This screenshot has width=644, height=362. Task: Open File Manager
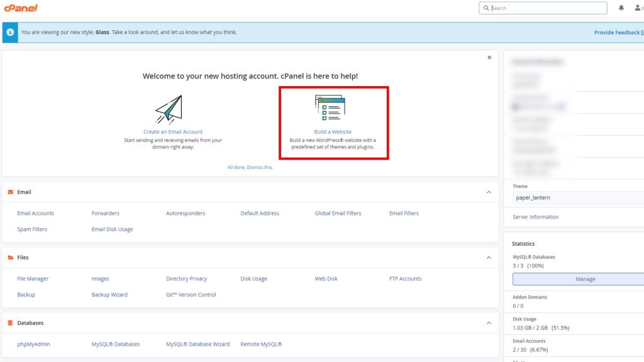tap(33, 278)
